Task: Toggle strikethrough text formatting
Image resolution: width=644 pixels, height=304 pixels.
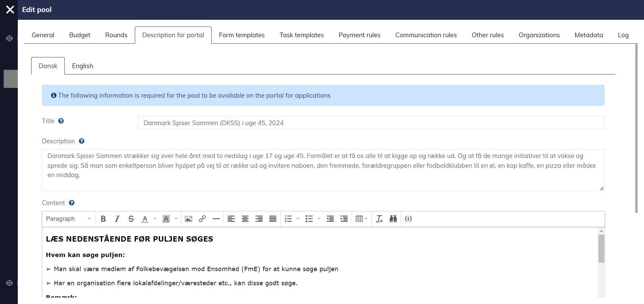Action: click(131, 219)
